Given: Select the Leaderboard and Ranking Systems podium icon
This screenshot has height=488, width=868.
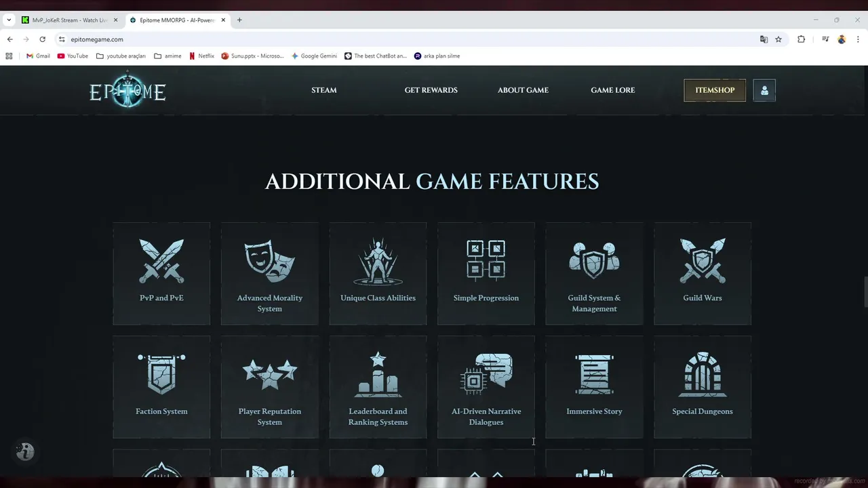Looking at the screenshot, I should point(378,374).
